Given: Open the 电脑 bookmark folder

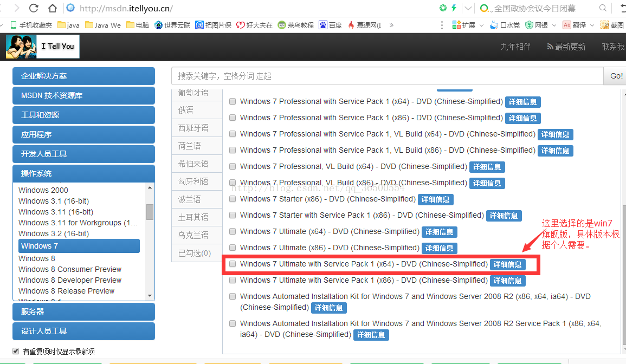Looking at the screenshot, I should 137,25.
